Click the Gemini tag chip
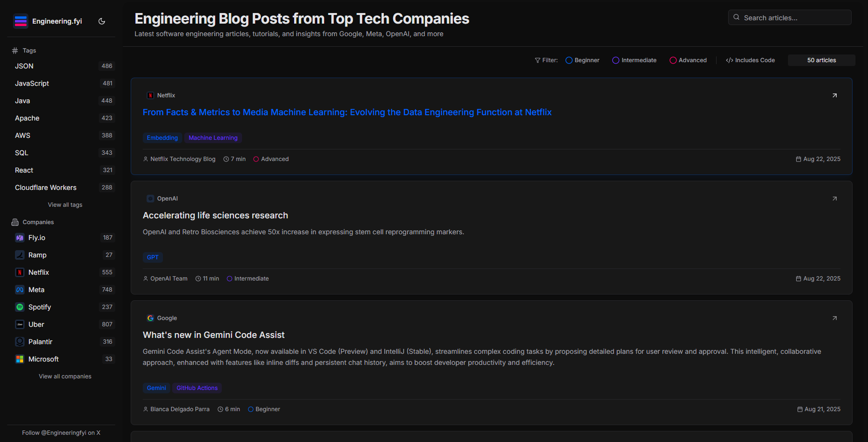 point(157,388)
